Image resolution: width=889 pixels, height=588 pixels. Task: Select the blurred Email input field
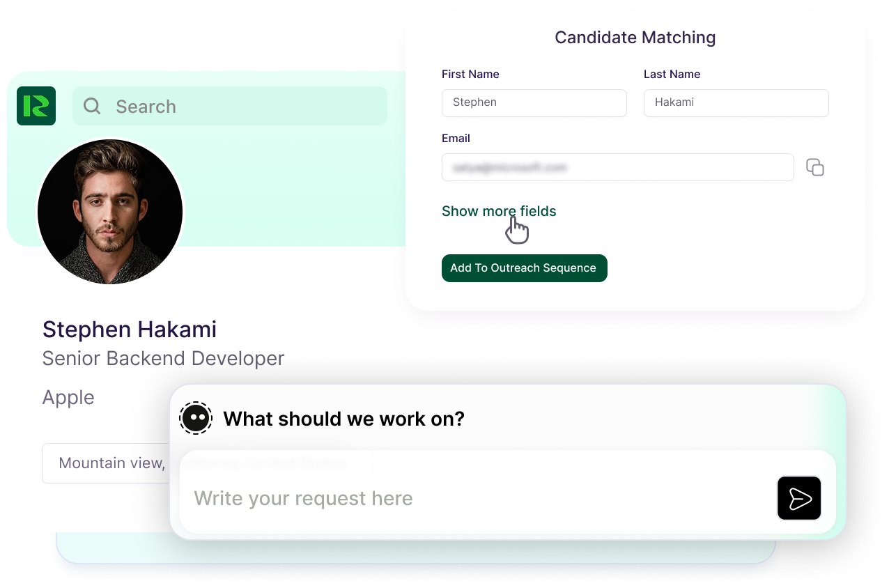pyautogui.click(x=618, y=167)
